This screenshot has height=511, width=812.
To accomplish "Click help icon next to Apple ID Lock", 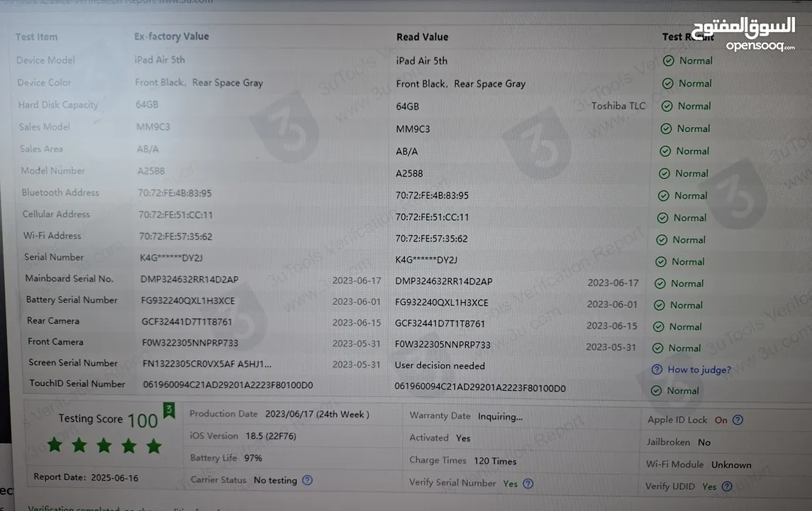I will coord(738,419).
